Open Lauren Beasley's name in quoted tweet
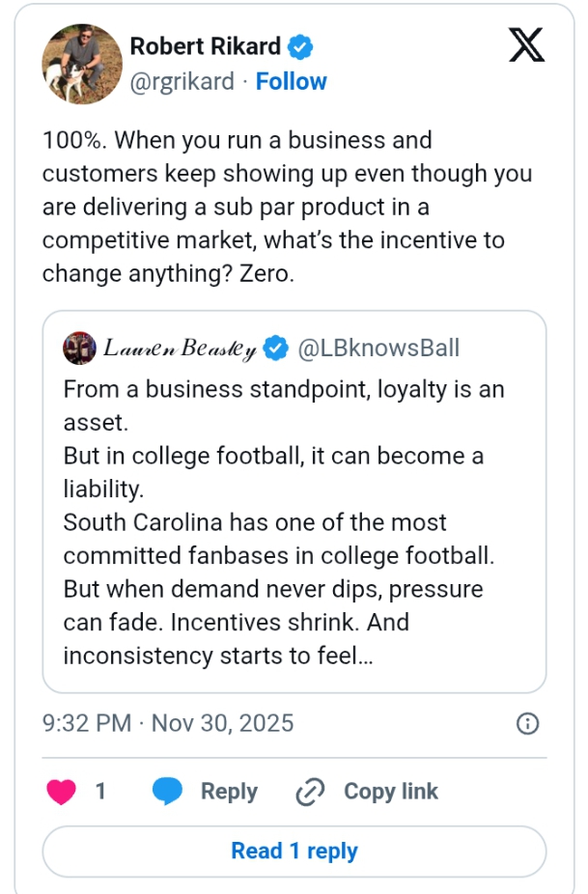This screenshot has width=588, height=894. [180, 349]
